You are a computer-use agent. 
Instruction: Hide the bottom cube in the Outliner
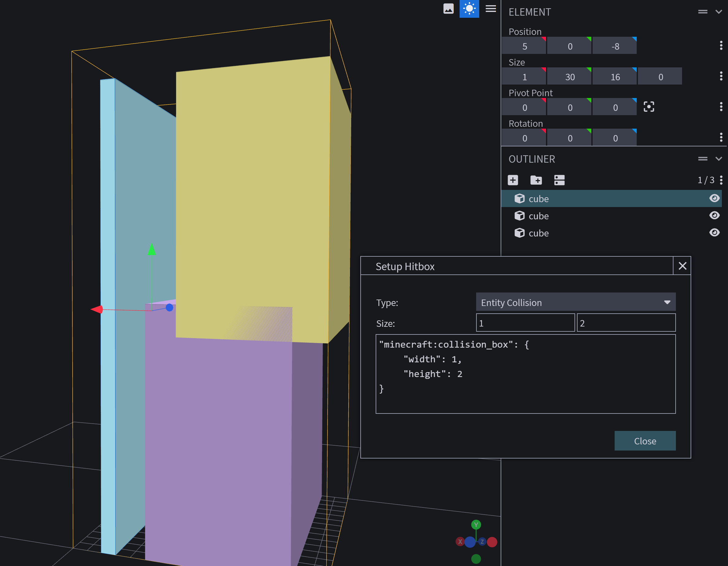tap(715, 232)
